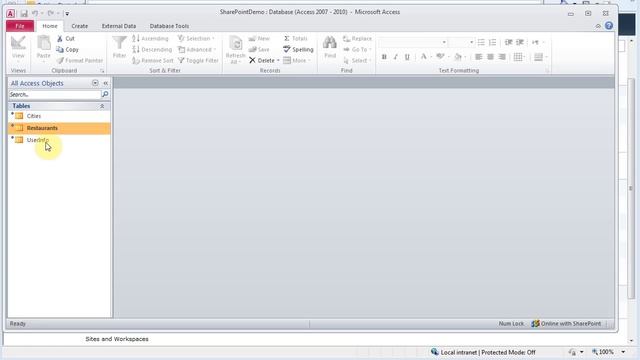
Task: Open browser zoom 100% dropdown
Action: 623,352
